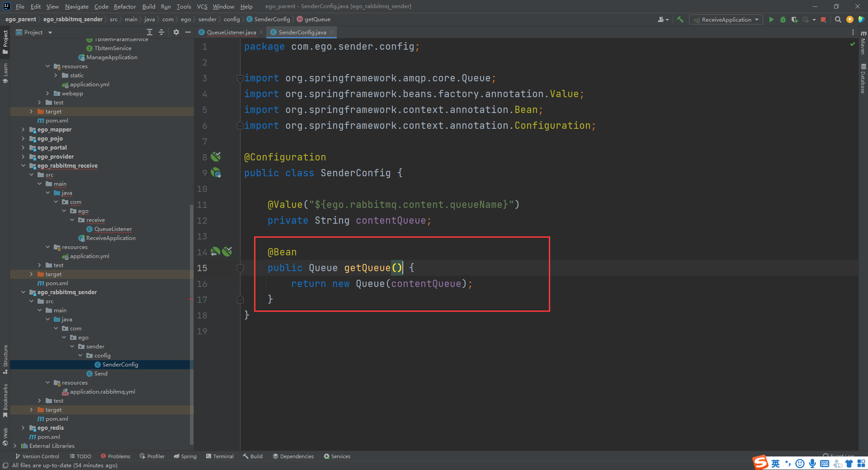
Task: Select QueueListener in project tree
Action: pos(109,229)
